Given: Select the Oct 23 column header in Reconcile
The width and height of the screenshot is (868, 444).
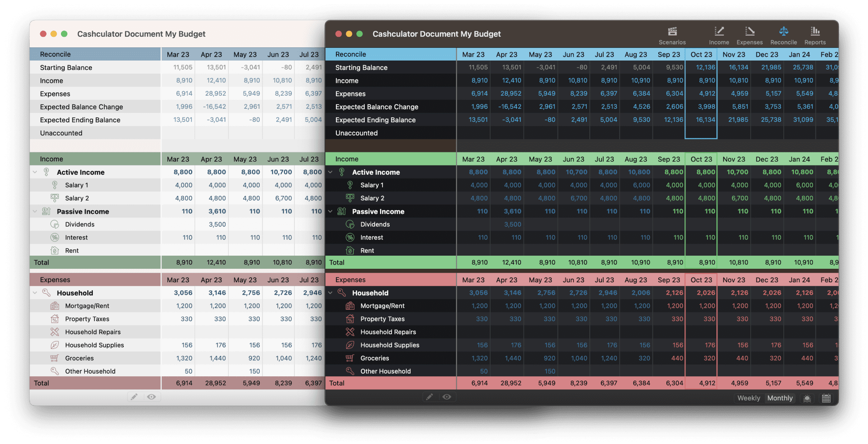Looking at the screenshot, I should click(701, 54).
